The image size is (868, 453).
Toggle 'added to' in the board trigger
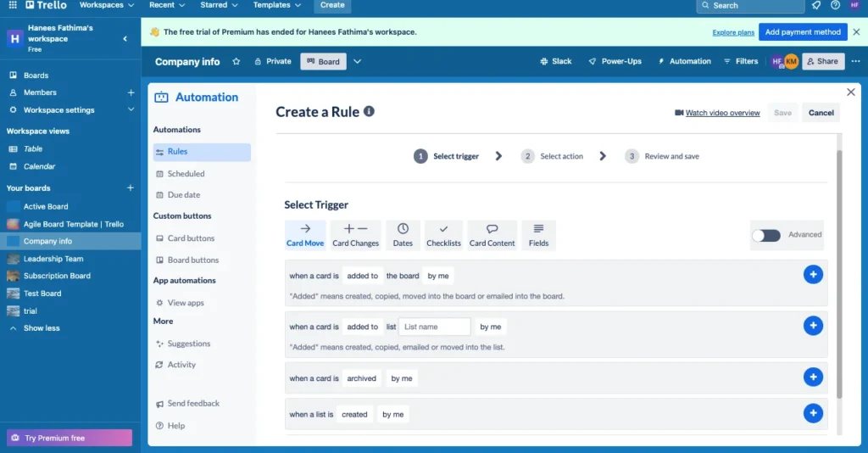click(363, 276)
